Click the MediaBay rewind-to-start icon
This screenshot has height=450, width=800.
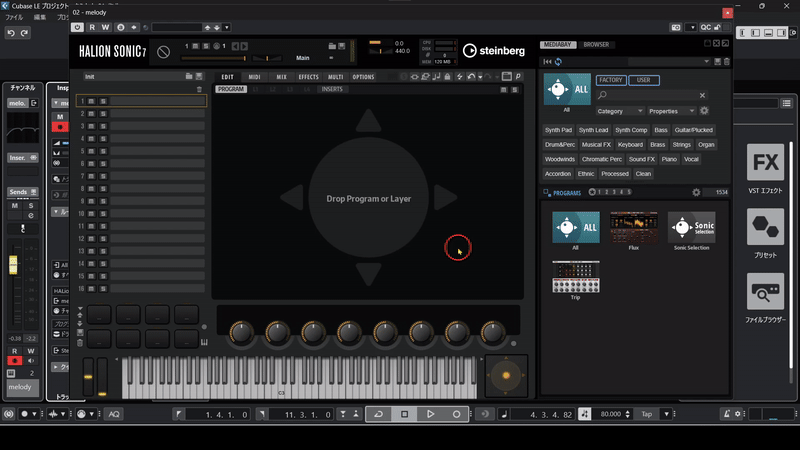pyautogui.click(x=547, y=62)
